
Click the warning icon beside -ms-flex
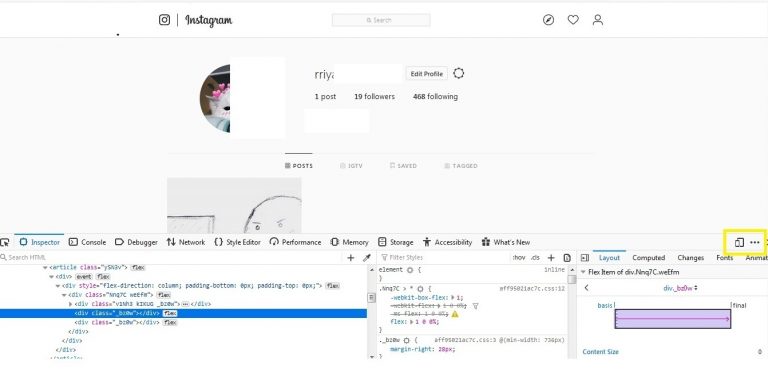455,314
